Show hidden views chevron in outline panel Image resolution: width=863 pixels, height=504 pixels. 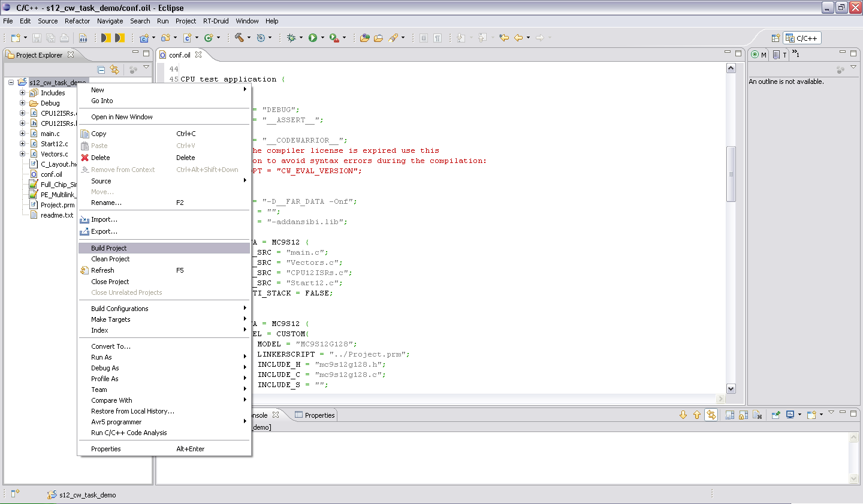click(795, 53)
